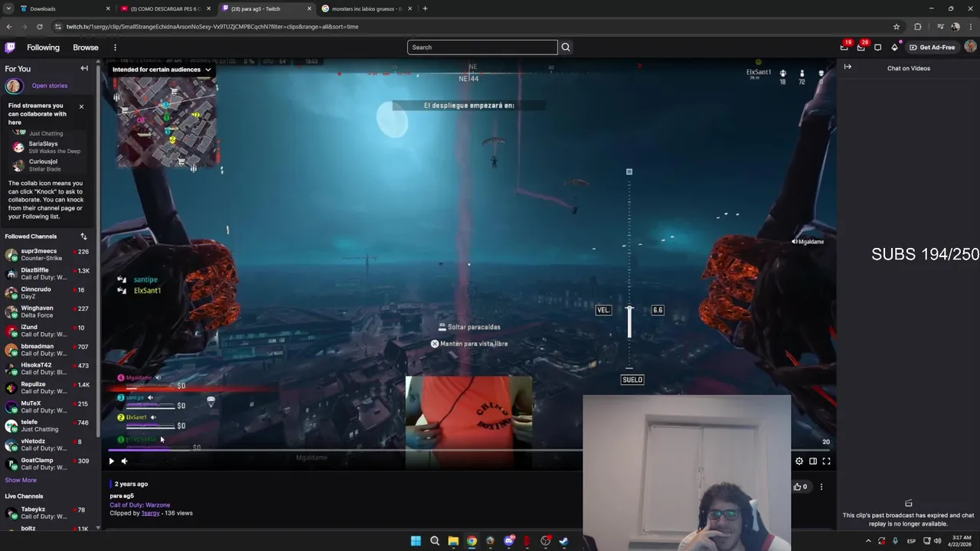Open the Chrome three-dot menu
Image resolution: width=980 pixels, height=551 pixels.
pos(970,26)
